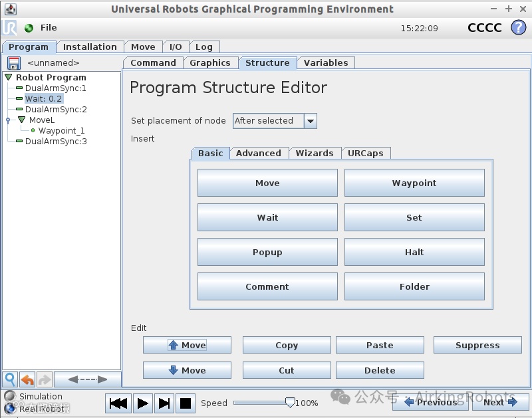Image resolution: width=532 pixels, height=418 pixels.
Task: Open the File menu
Action: point(49,28)
